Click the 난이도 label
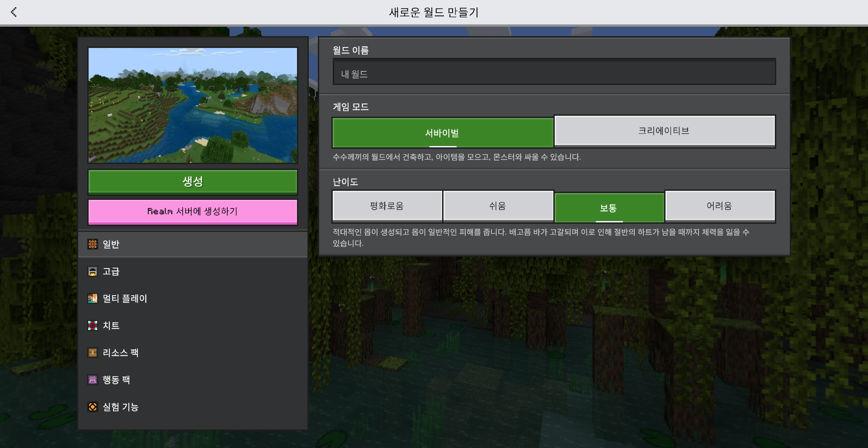868x448 pixels. coord(345,182)
